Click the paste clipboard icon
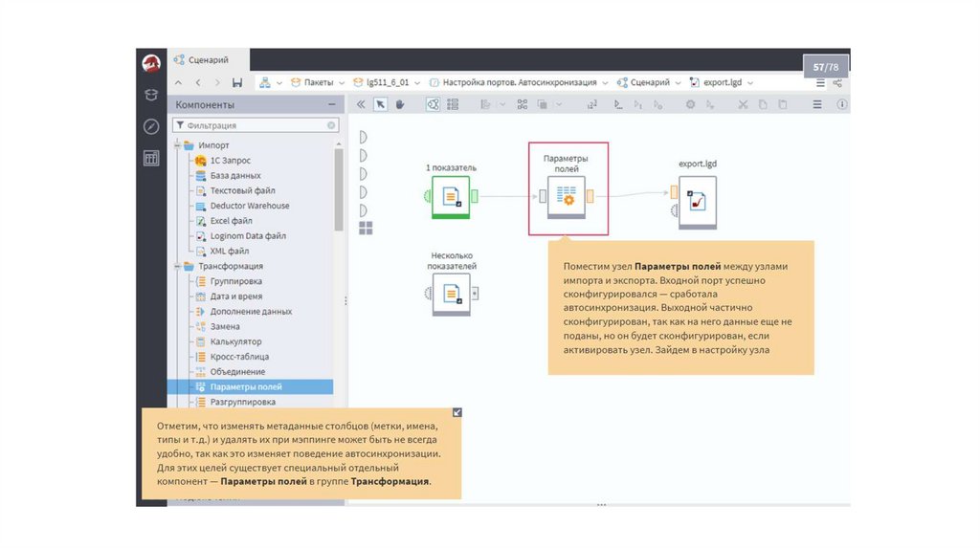 coord(783,104)
